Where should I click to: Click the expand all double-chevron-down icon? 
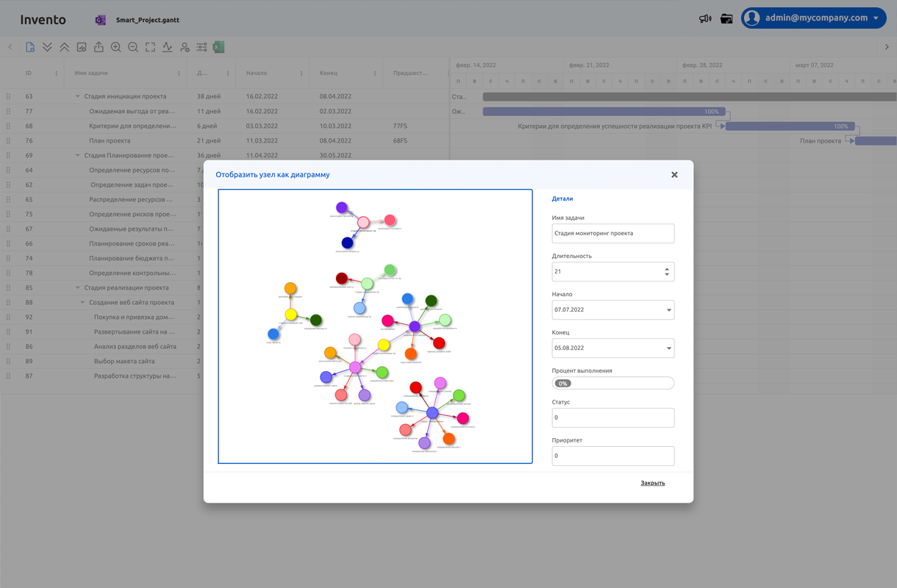coord(47,47)
